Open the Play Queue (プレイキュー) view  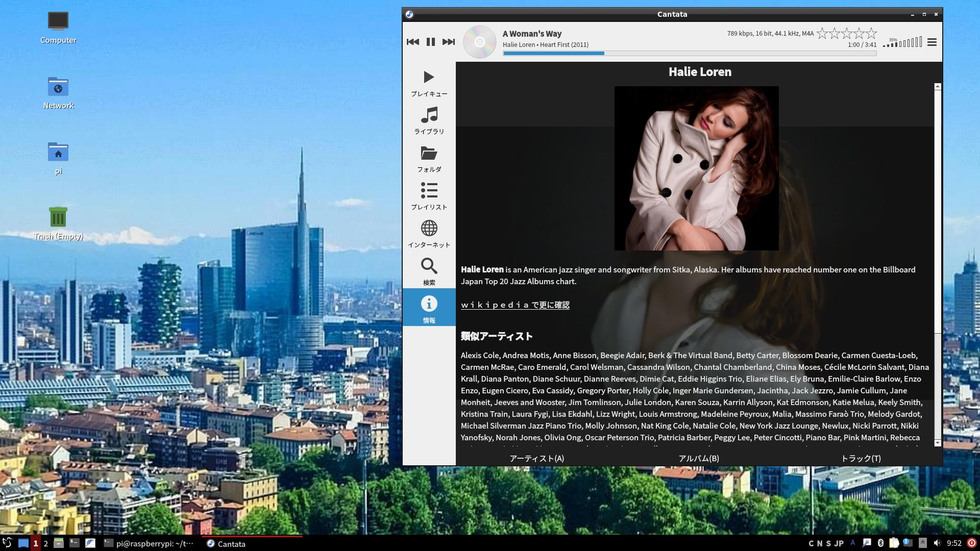pyautogui.click(x=429, y=83)
